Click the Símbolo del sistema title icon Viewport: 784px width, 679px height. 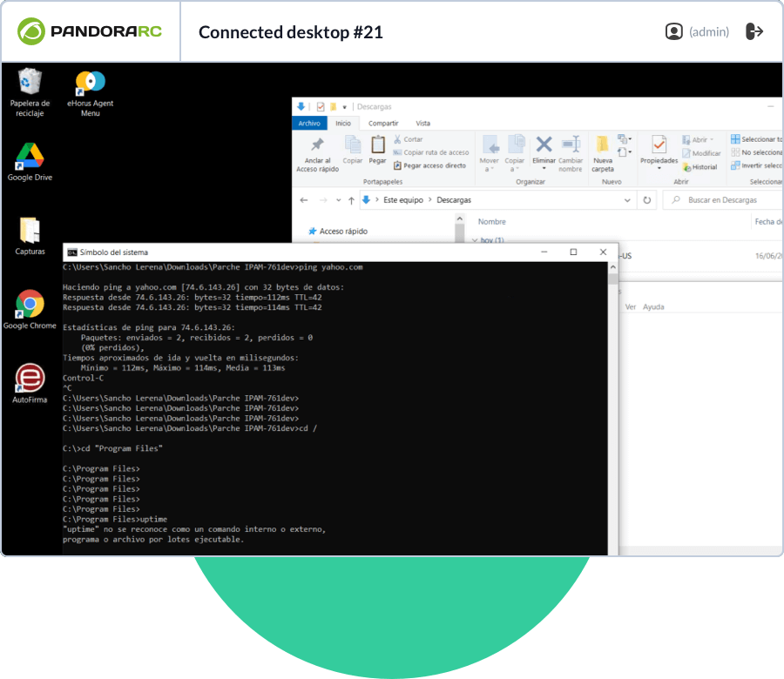[72, 252]
